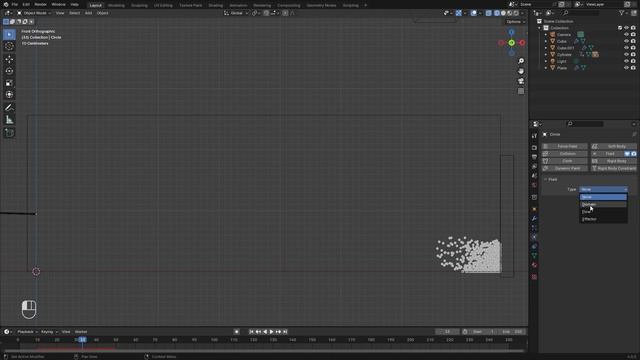Screen dimensions: 640x360
Task: Click the green Y axis gizmo circle
Action: point(511,43)
